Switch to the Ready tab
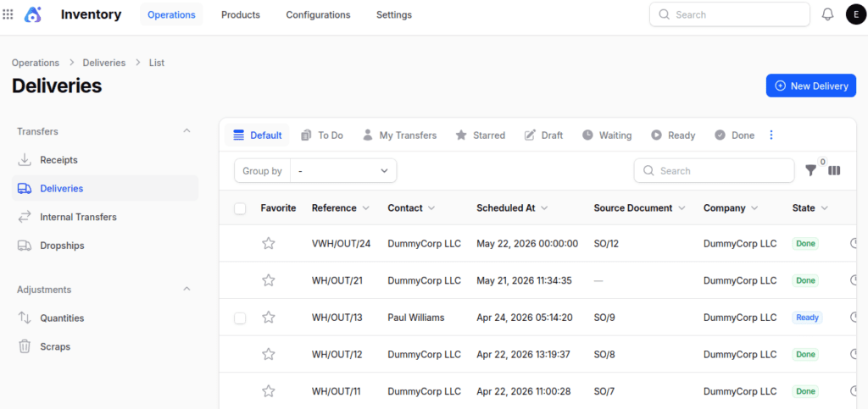This screenshot has height=409, width=868. point(673,135)
